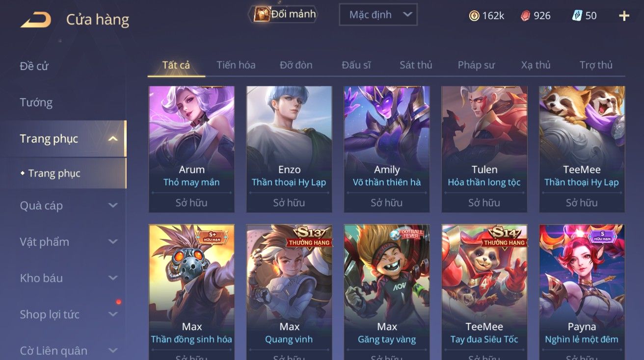Expand the Quà cáp sidebar section

click(x=113, y=206)
